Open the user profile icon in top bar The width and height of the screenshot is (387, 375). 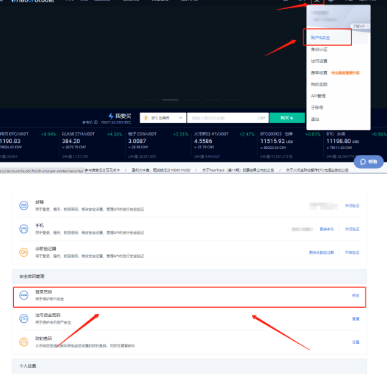[x=317, y=1]
